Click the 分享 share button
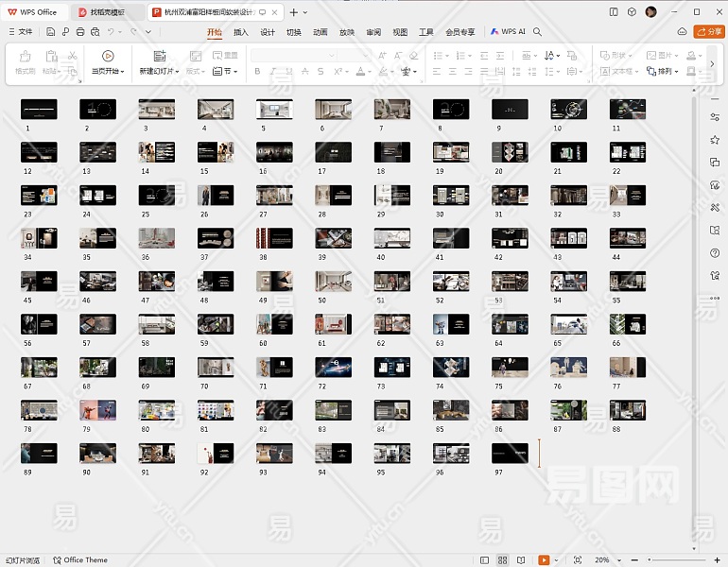This screenshot has height=567, width=728. pos(708,32)
